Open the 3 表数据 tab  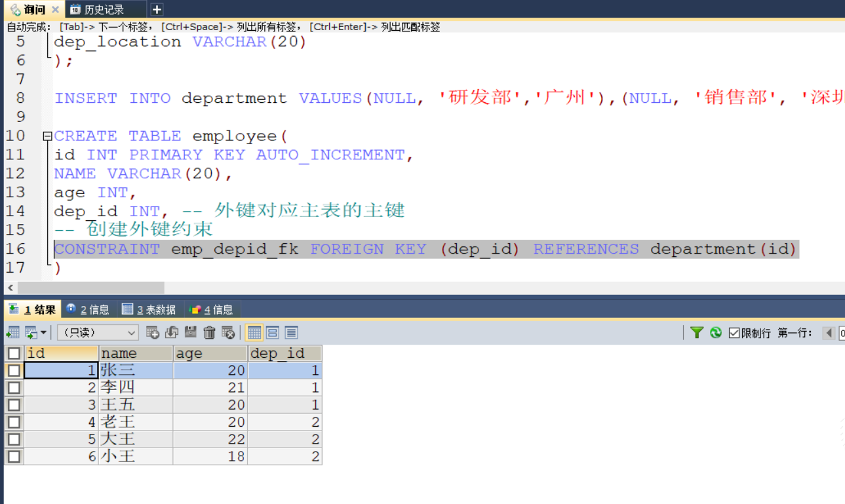[x=149, y=309]
